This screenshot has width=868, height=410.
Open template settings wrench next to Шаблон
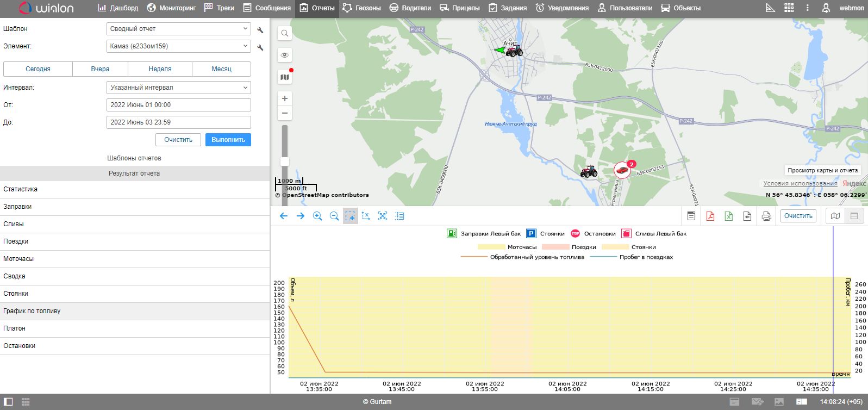pos(260,29)
